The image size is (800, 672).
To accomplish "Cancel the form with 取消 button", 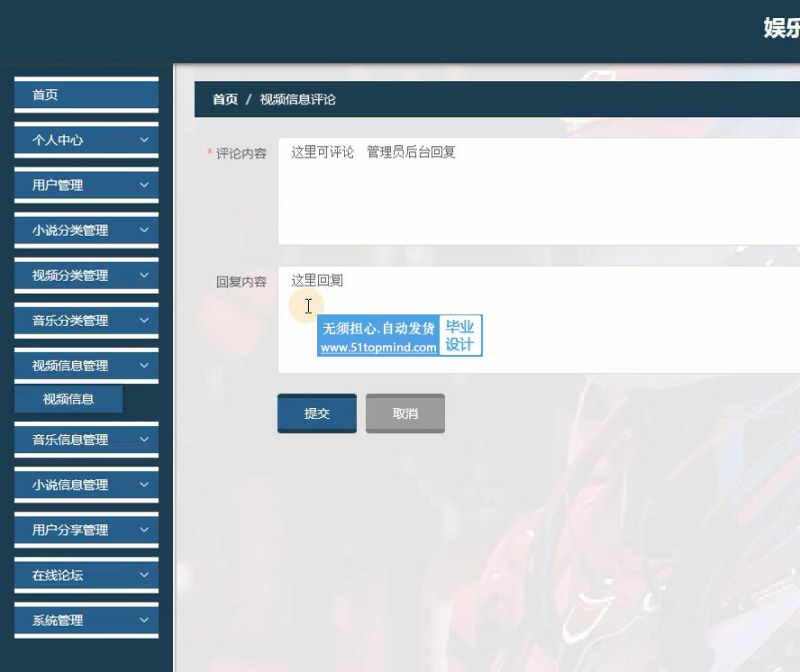I will click(405, 413).
